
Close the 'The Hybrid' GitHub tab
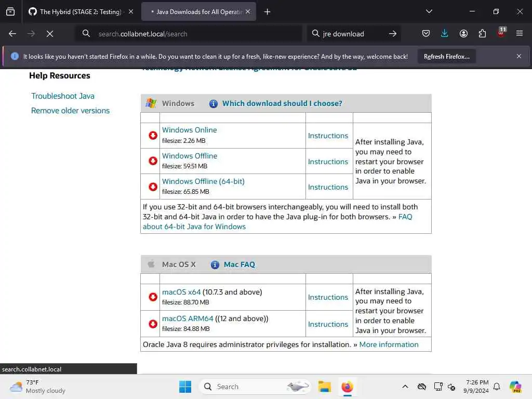pos(131,11)
